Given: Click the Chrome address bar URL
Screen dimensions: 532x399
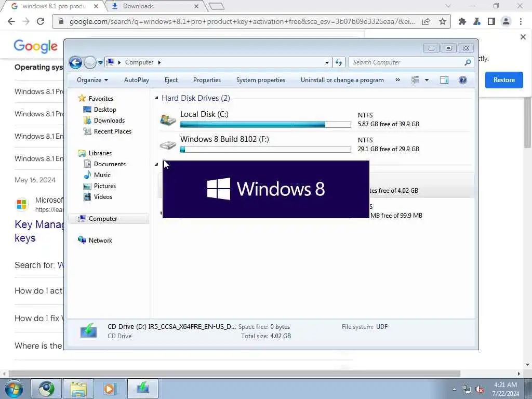Looking at the screenshot, I should pos(242,21).
